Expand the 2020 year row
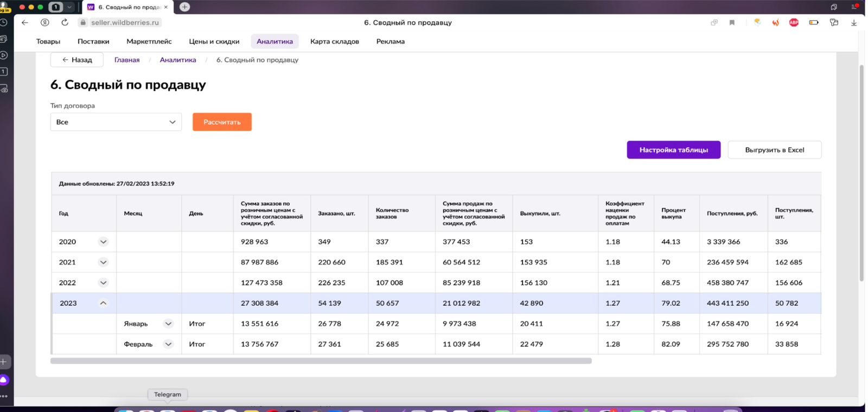868x412 pixels. tap(103, 242)
